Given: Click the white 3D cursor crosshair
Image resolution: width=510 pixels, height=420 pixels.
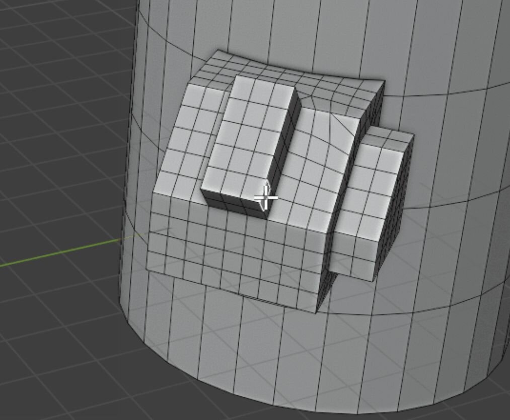Looking at the screenshot, I should (266, 197).
